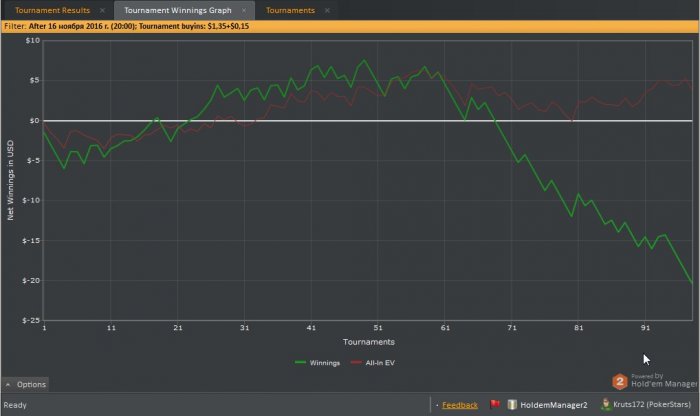Click the filter bar showing tournament buyins
This screenshot has height=416, width=700.
coord(350,26)
